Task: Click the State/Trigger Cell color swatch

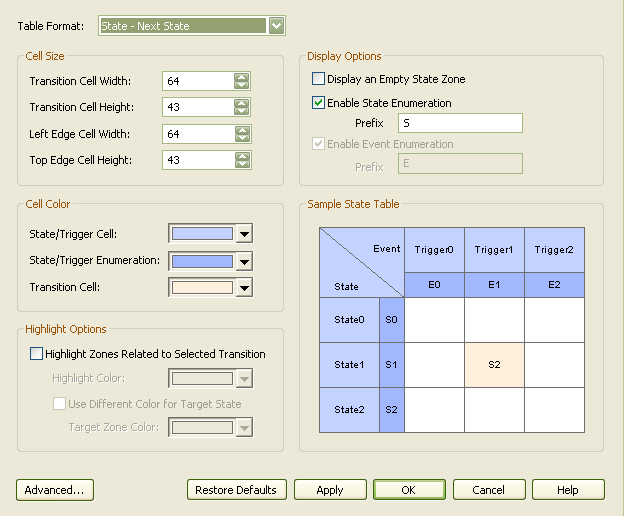Action: 202,234
